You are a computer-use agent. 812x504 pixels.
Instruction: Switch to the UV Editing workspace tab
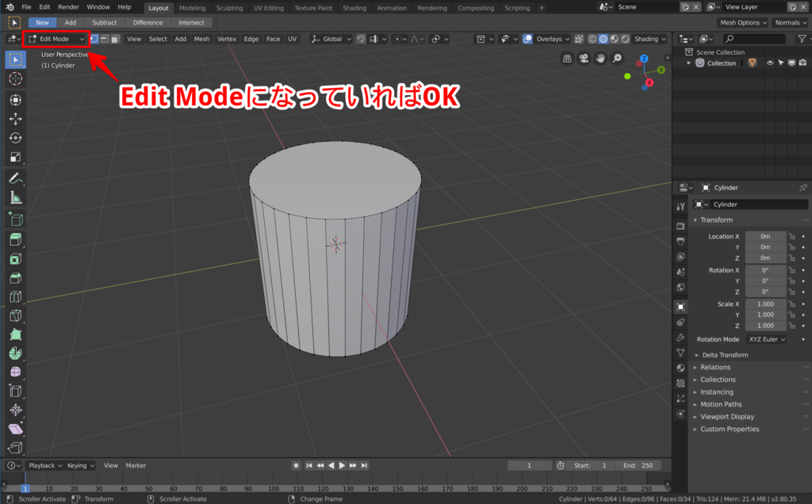268,8
